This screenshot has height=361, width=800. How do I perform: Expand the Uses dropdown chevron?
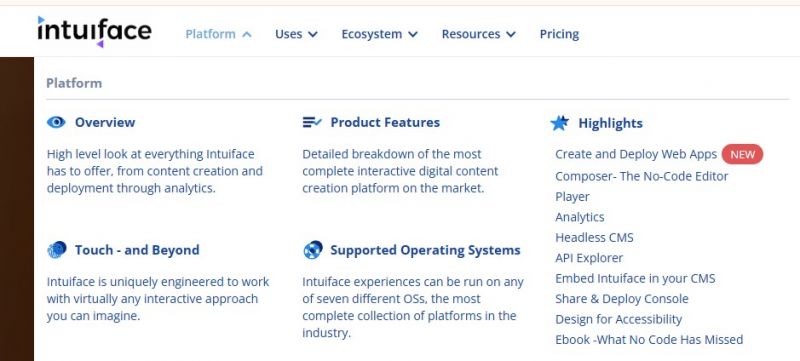click(x=313, y=34)
